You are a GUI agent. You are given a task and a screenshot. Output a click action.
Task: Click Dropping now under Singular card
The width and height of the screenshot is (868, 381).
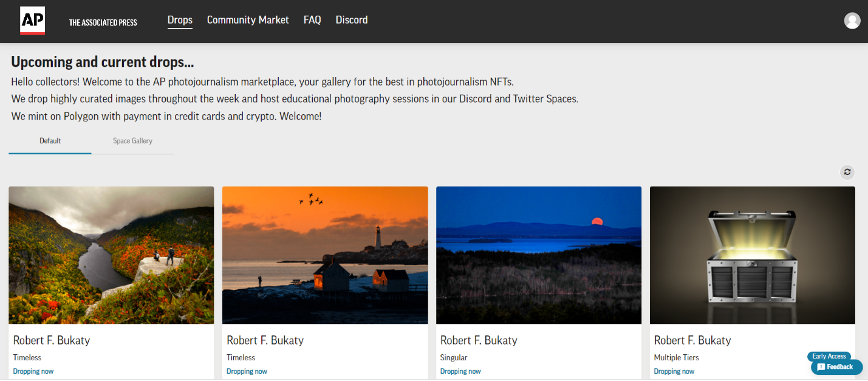(460, 371)
